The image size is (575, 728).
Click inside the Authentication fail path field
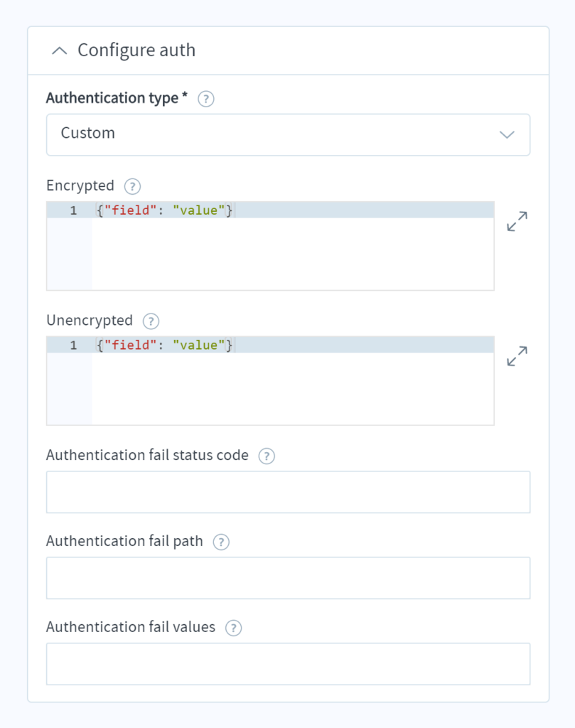pos(288,577)
